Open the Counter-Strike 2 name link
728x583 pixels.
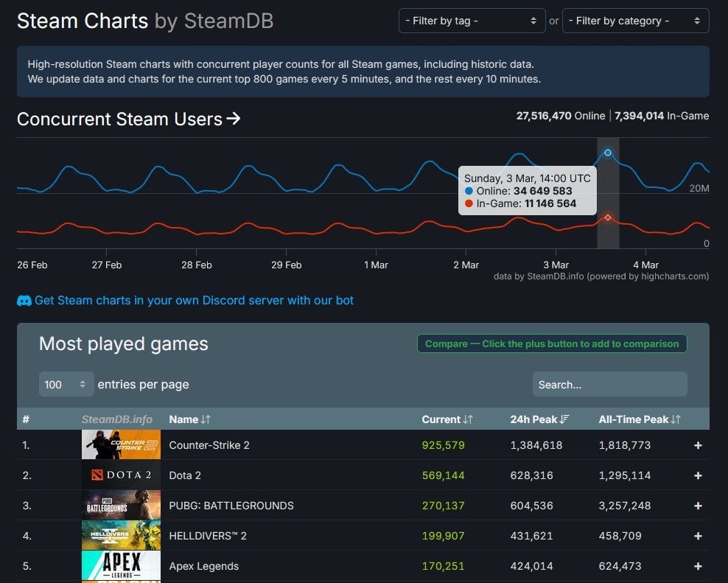click(x=209, y=445)
